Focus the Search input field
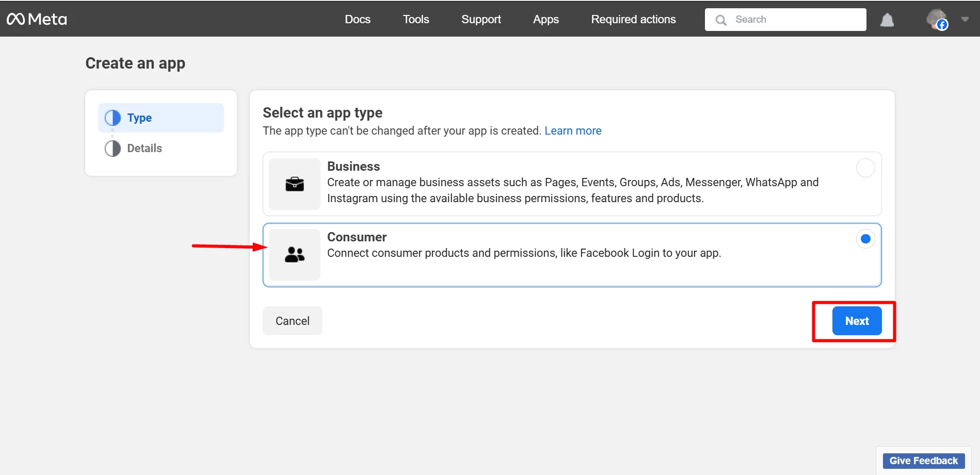The height and width of the screenshot is (475, 980). point(785,20)
